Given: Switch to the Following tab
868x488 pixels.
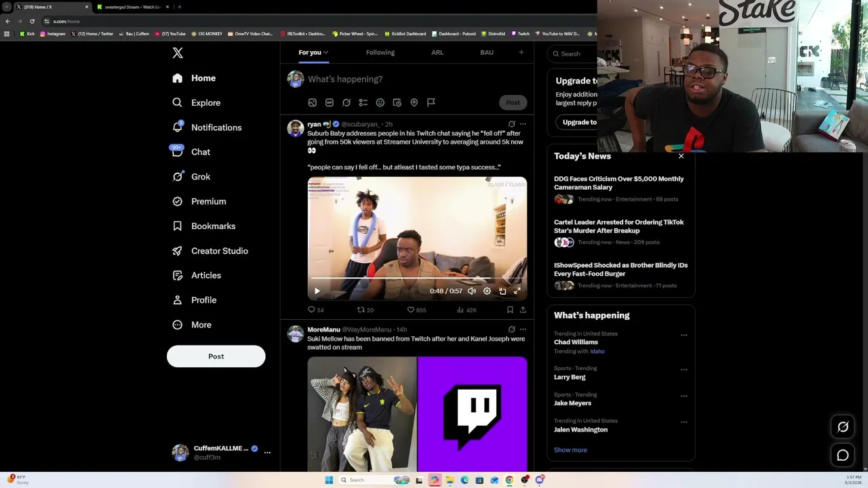Looking at the screenshot, I should [x=380, y=52].
